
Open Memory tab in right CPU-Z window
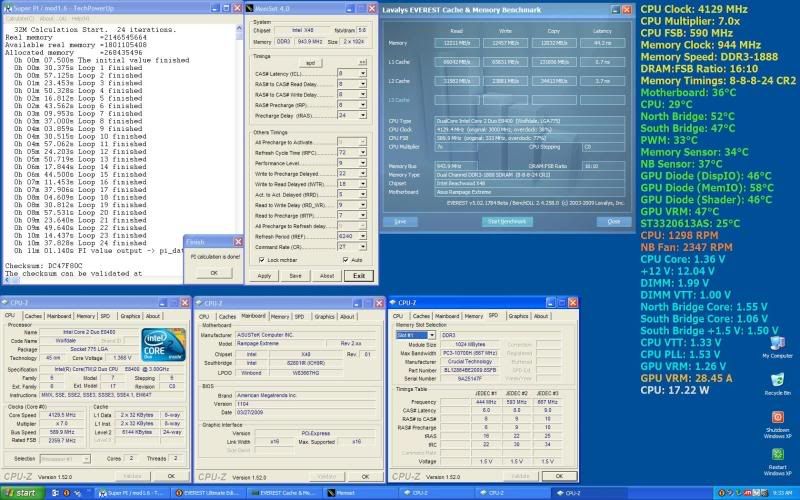point(473,316)
